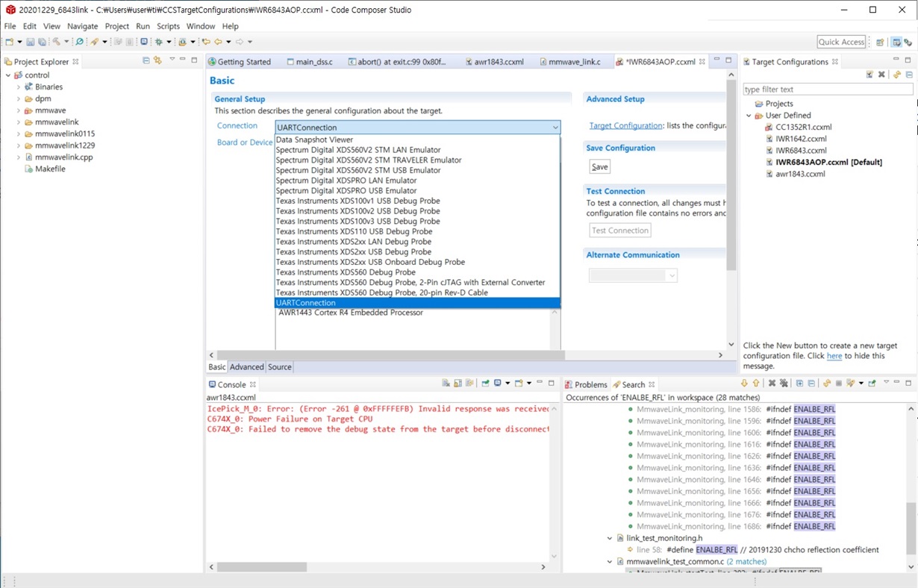918x588 pixels.
Task: Show previous match in Search view
Action: [755, 384]
